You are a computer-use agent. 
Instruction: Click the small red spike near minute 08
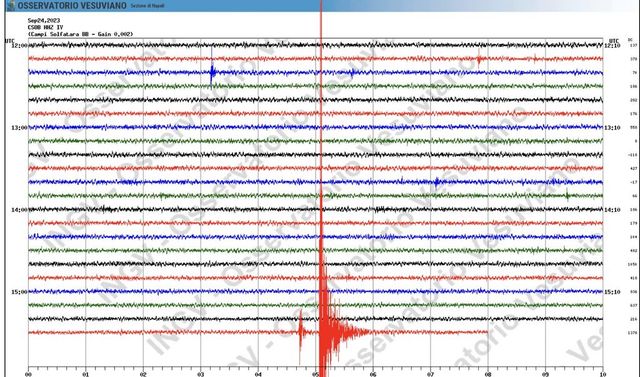(x=479, y=59)
